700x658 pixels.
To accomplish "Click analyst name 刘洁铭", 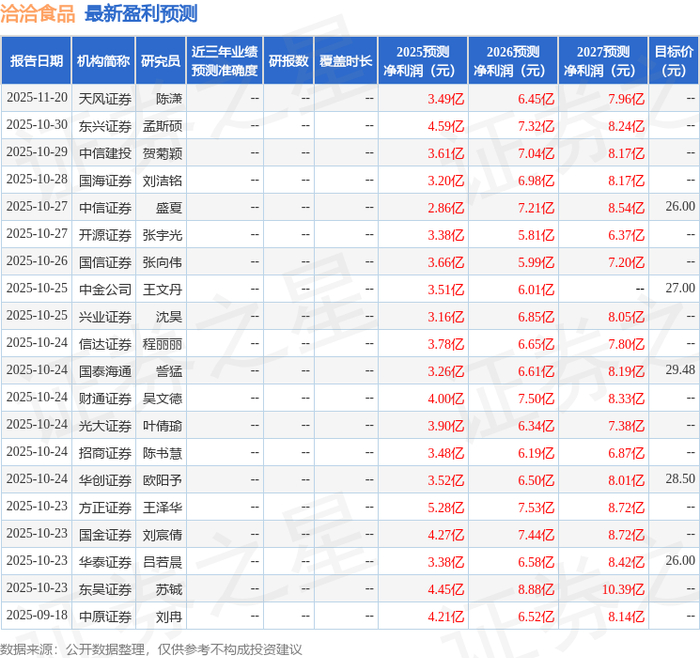I will pos(162,180).
